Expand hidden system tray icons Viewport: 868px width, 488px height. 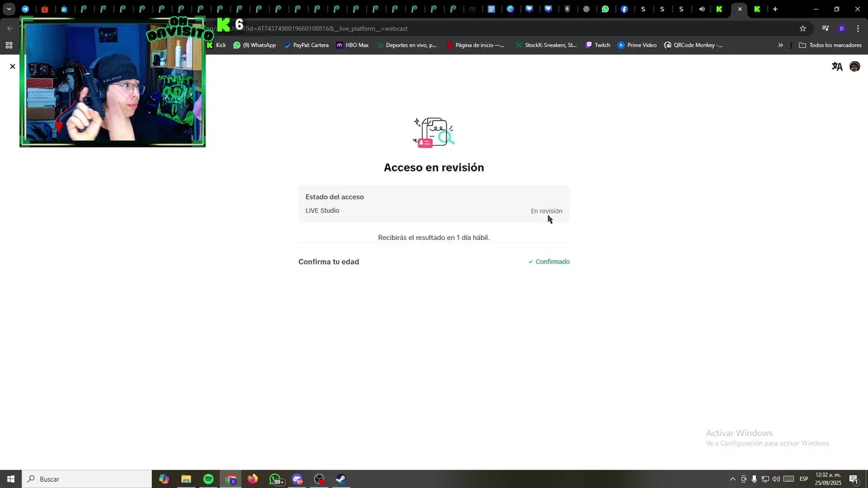coord(732,479)
